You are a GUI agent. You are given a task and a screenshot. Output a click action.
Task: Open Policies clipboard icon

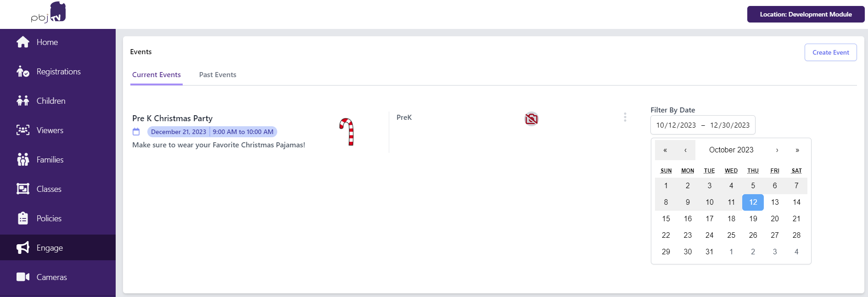[x=23, y=218]
